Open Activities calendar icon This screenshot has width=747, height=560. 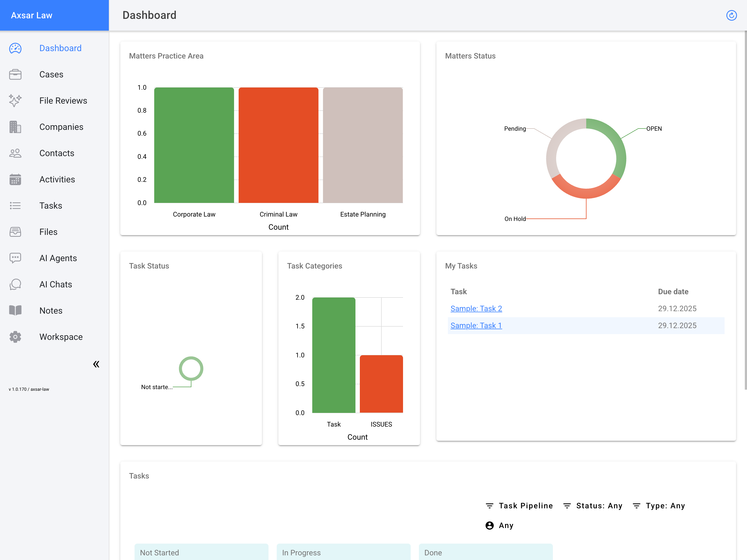(15, 179)
